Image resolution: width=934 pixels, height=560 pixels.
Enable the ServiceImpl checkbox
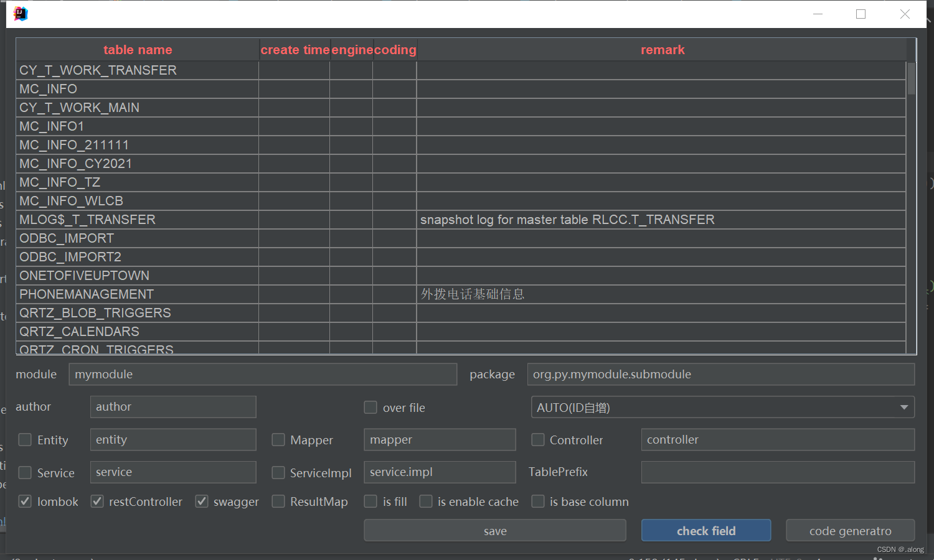click(x=278, y=472)
